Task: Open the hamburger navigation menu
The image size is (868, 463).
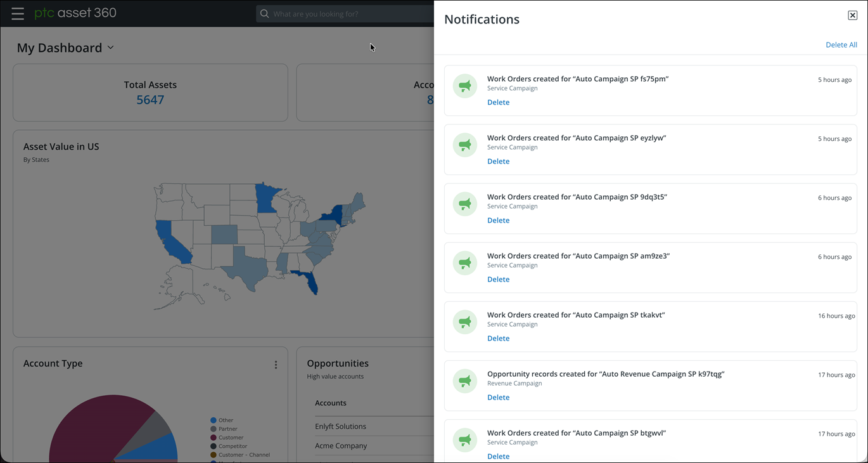Action: click(x=18, y=13)
